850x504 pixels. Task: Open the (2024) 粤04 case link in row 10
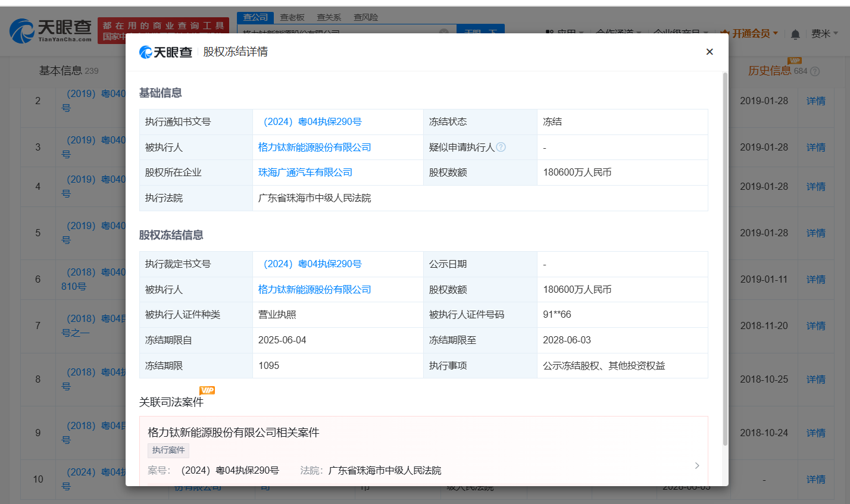pyautogui.click(x=93, y=479)
